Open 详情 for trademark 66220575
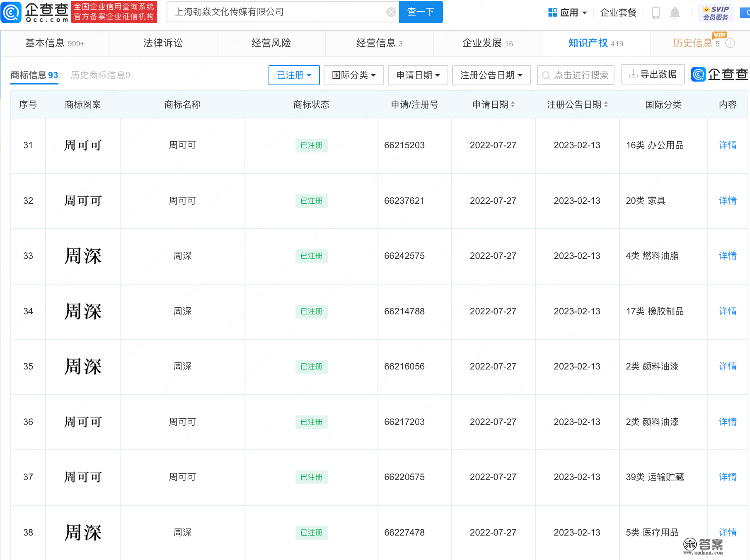750x560 pixels. [728, 477]
